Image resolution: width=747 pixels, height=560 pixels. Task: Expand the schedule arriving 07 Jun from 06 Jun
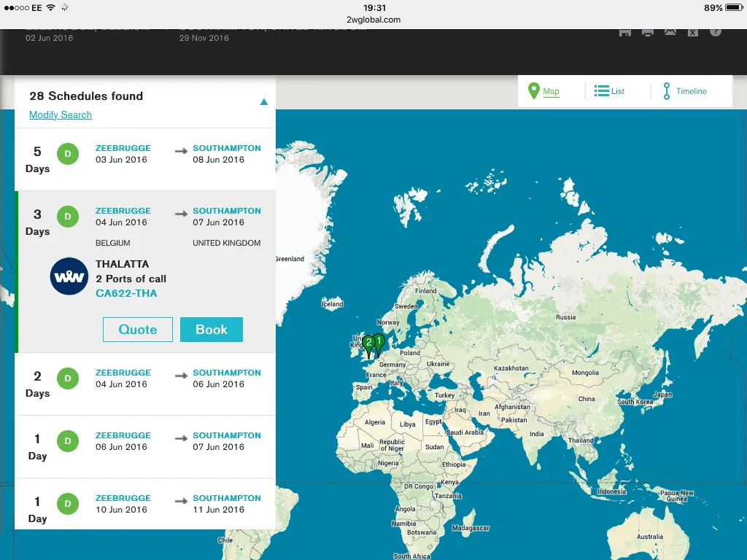(x=145, y=447)
